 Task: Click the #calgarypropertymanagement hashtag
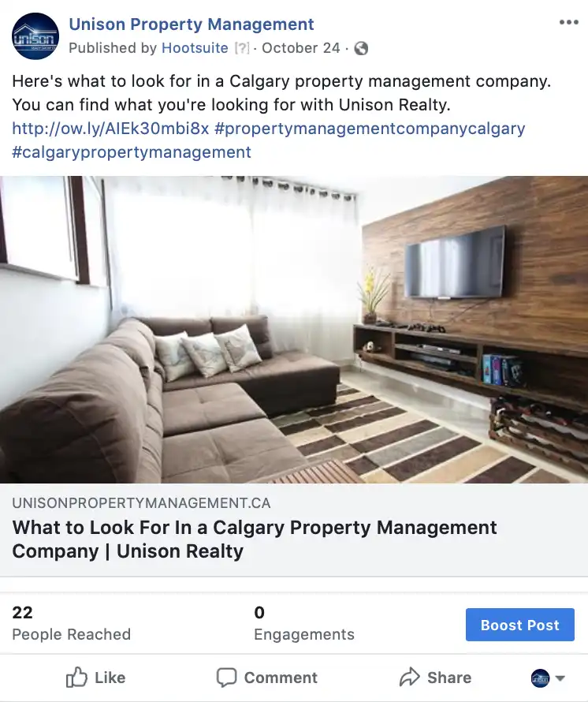pos(132,152)
